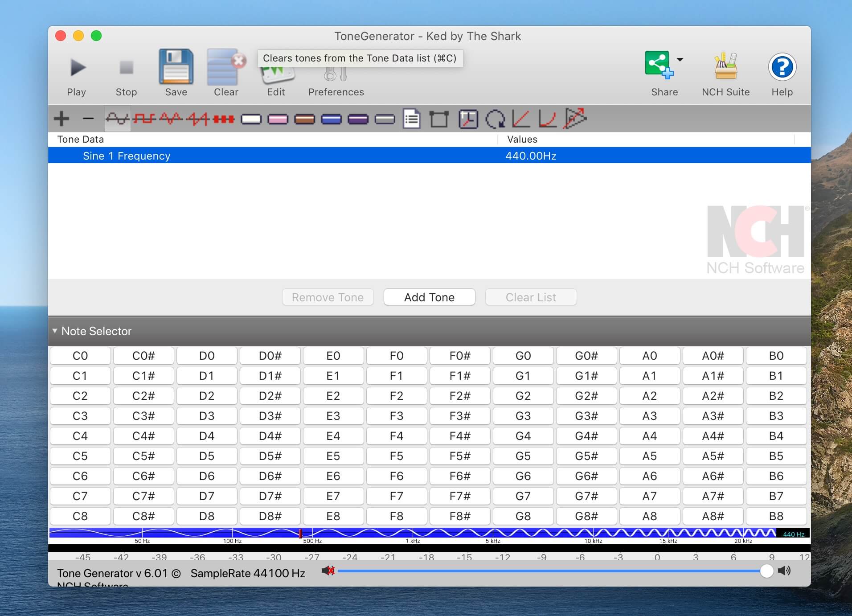Click the Clear List button

(531, 297)
